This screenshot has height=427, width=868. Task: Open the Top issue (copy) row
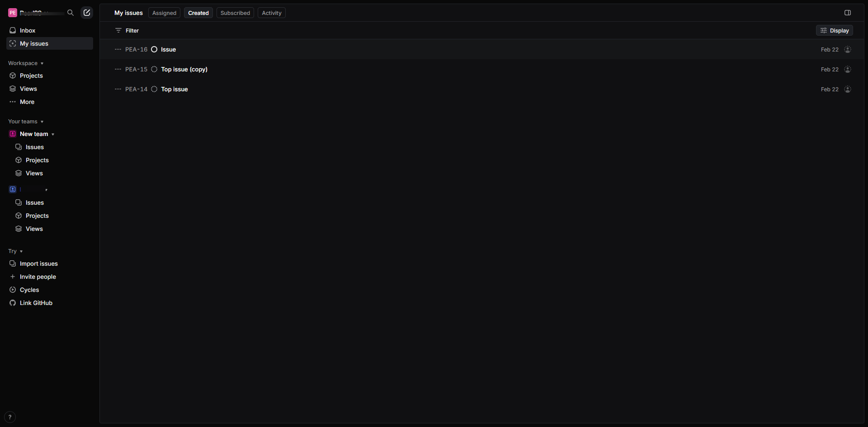(x=482, y=70)
